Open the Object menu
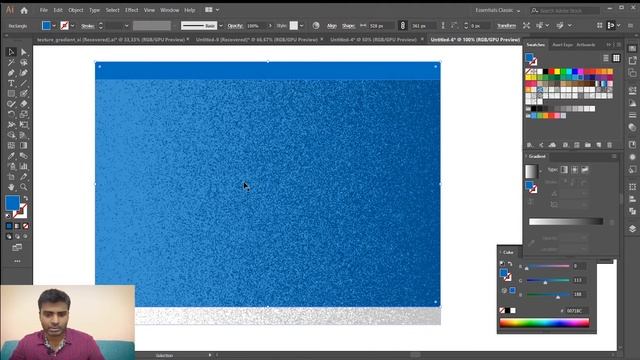 (x=76, y=10)
